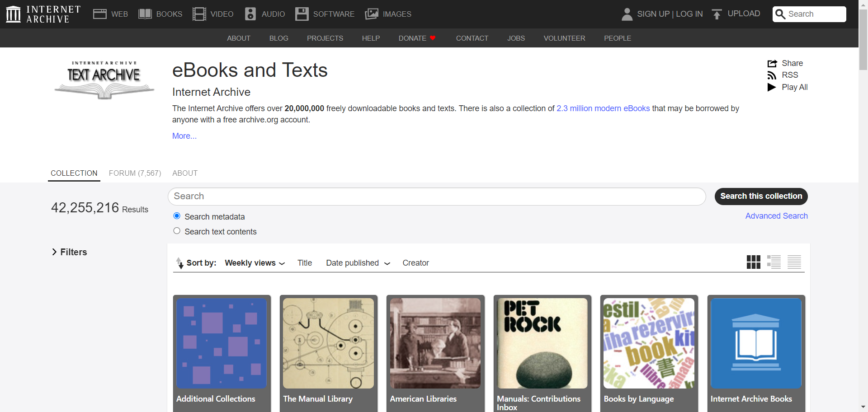Click the red heart beside Donate
Image resolution: width=868 pixels, height=412 pixels.
433,38
